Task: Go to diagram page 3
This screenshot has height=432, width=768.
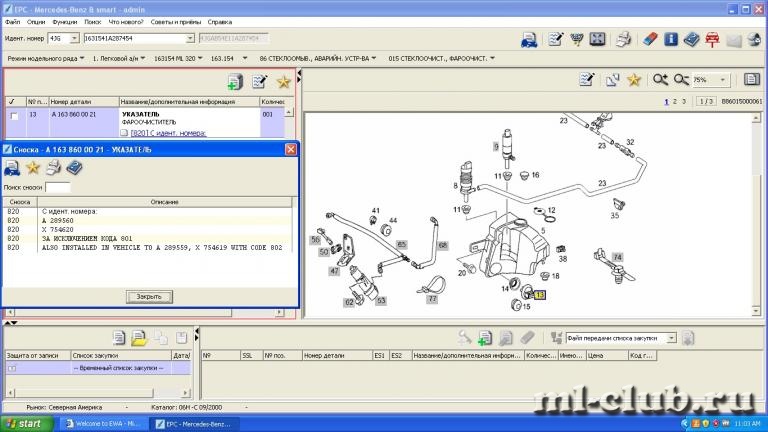Action: [684, 101]
